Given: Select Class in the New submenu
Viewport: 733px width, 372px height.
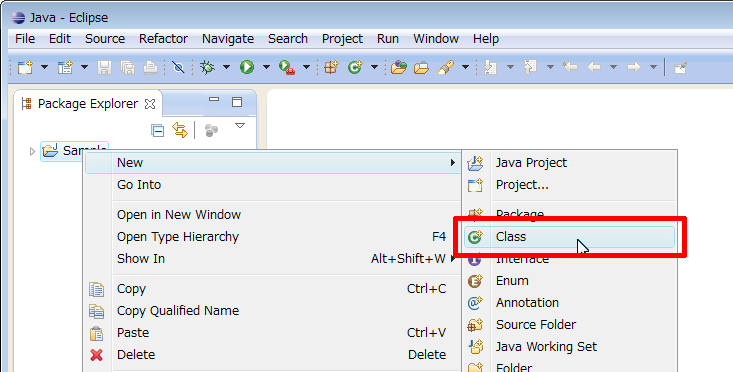Looking at the screenshot, I should click(569, 236).
